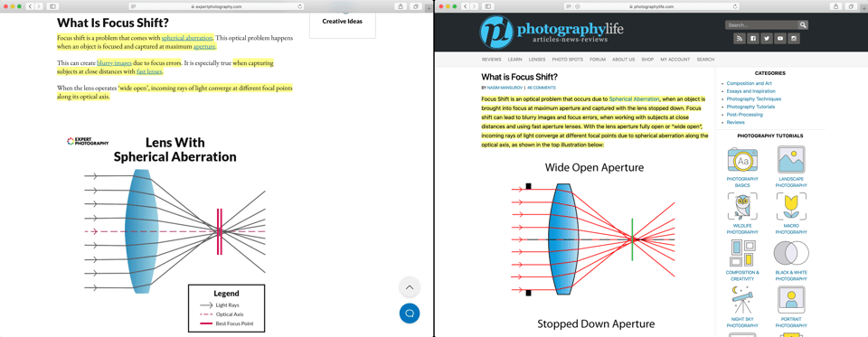Open the Photography Life RSS feed icon

pos(739,38)
